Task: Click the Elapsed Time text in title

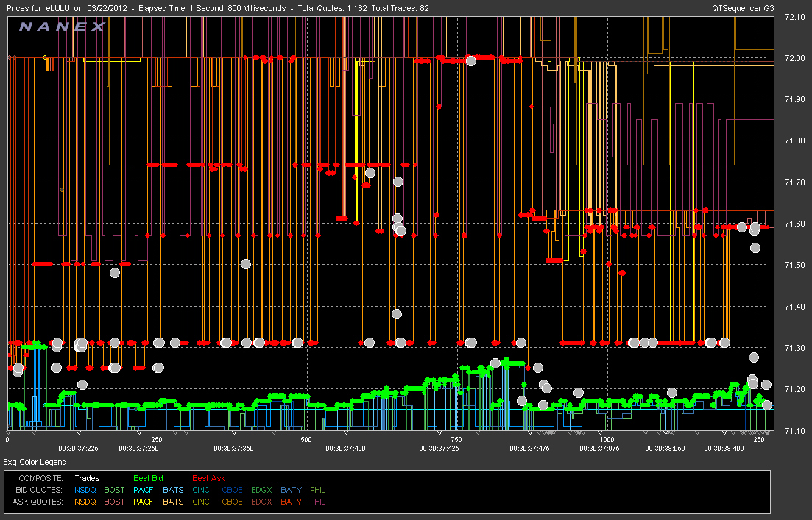Action: pyautogui.click(x=212, y=8)
